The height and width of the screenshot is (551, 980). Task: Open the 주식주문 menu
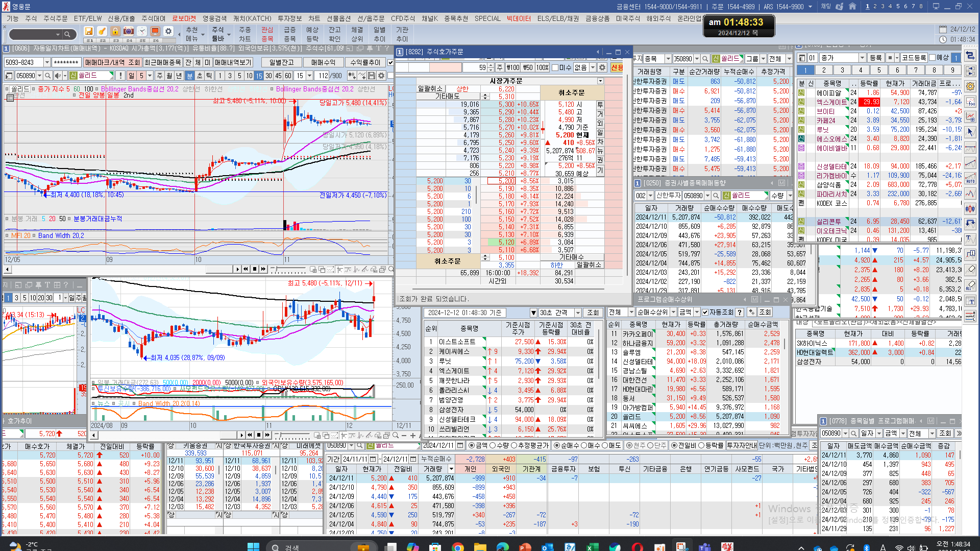point(55,18)
